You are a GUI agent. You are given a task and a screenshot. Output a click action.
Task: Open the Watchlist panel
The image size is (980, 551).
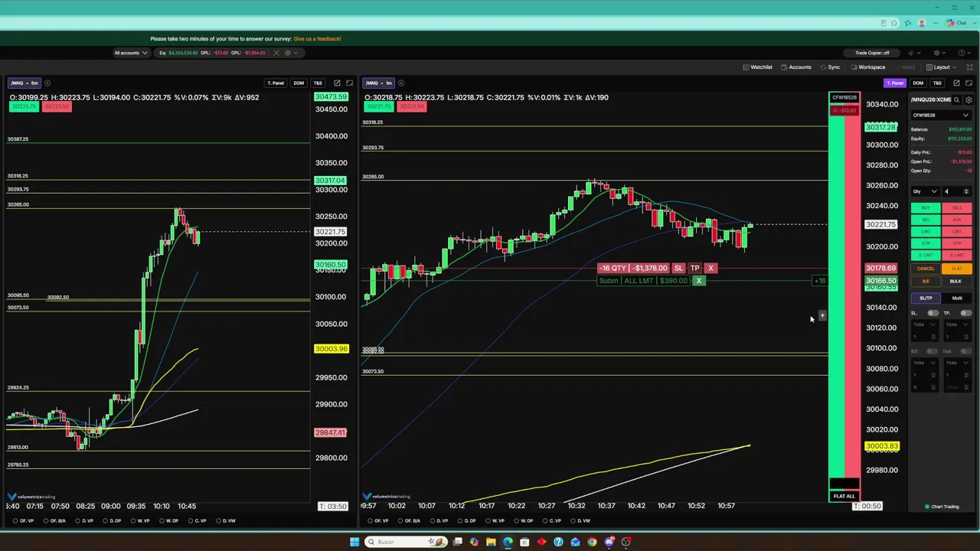758,67
